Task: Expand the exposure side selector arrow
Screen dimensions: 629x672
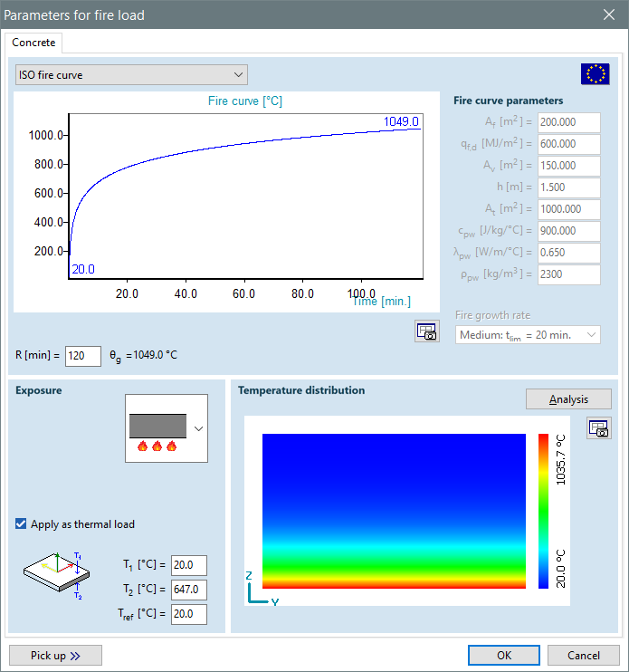Action: [199, 428]
